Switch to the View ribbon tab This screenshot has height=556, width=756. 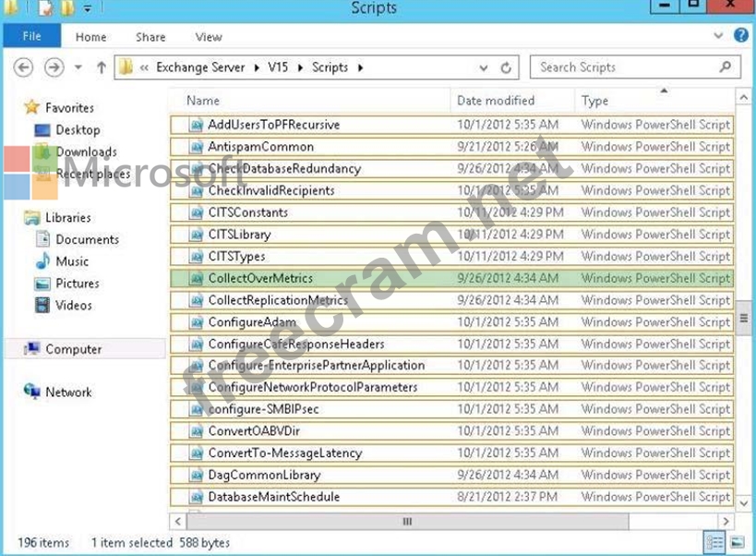tap(209, 37)
